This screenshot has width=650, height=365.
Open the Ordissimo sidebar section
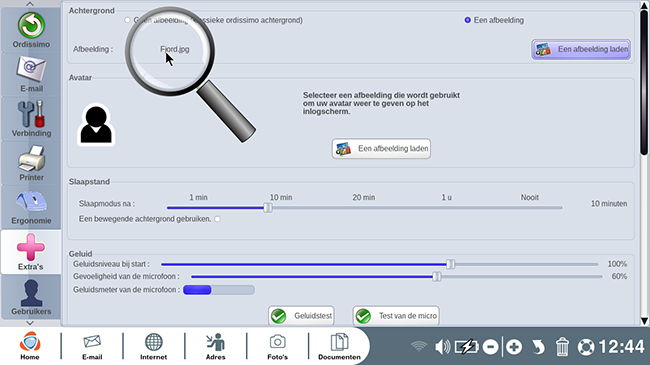coord(31,30)
